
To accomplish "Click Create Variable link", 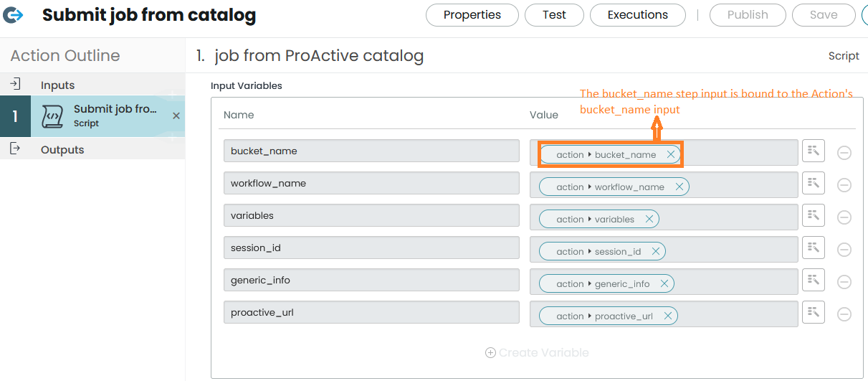I will click(x=537, y=352).
